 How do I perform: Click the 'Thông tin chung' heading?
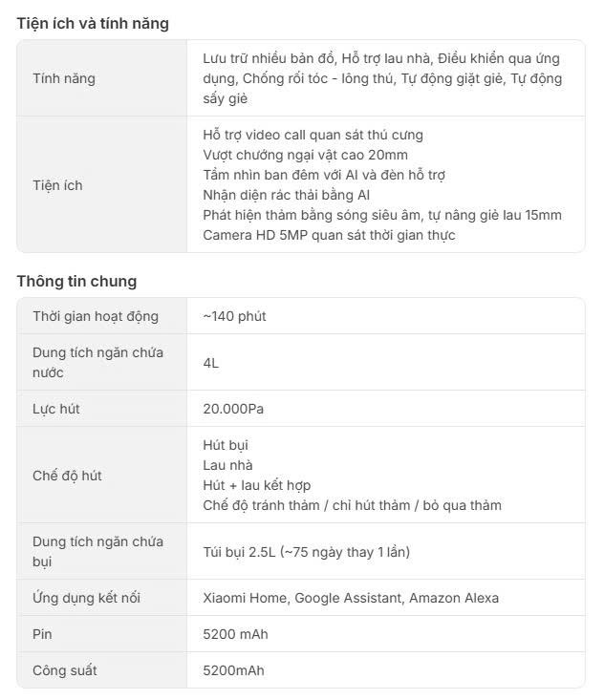tap(76, 281)
